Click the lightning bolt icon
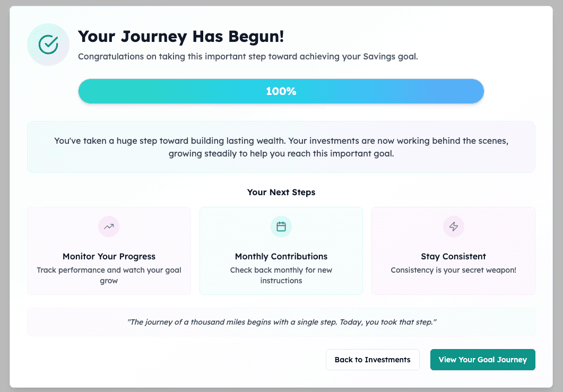 (x=454, y=227)
